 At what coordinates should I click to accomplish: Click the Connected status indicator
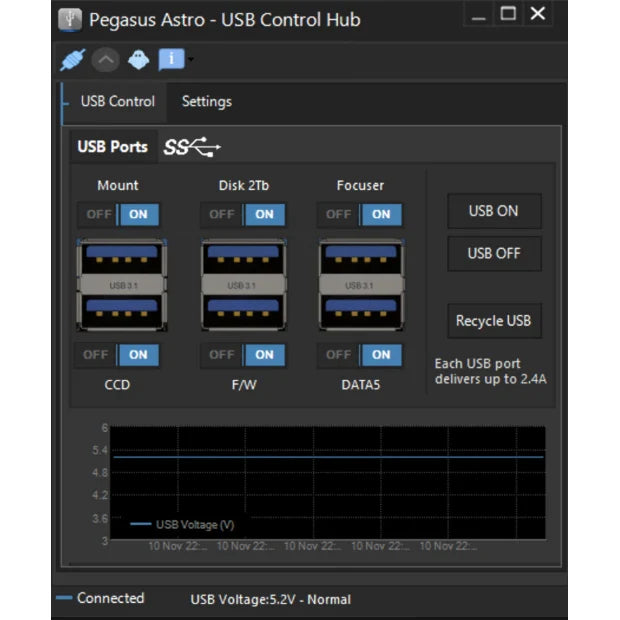pyautogui.click(x=101, y=598)
